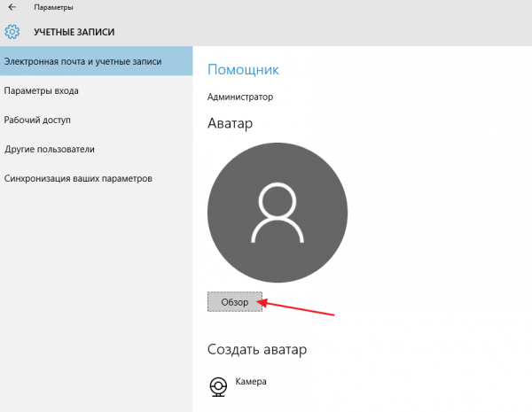Open Электронная почта и учетные записи
The height and width of the screenshot is (412, 532).
point(97,61)
